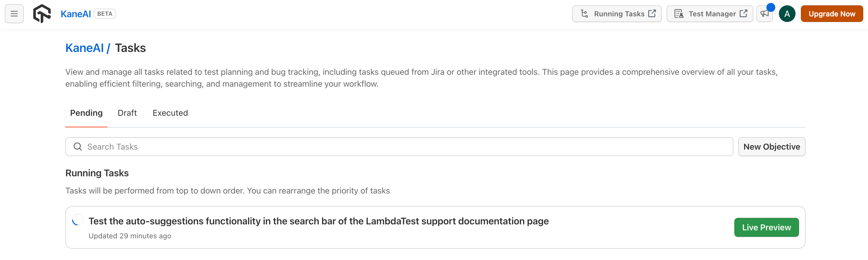The width and height of the screenshot is (868, 260).
Task: Click the magnifier icon in Search Tasks
Action: [x=78, y=147]
